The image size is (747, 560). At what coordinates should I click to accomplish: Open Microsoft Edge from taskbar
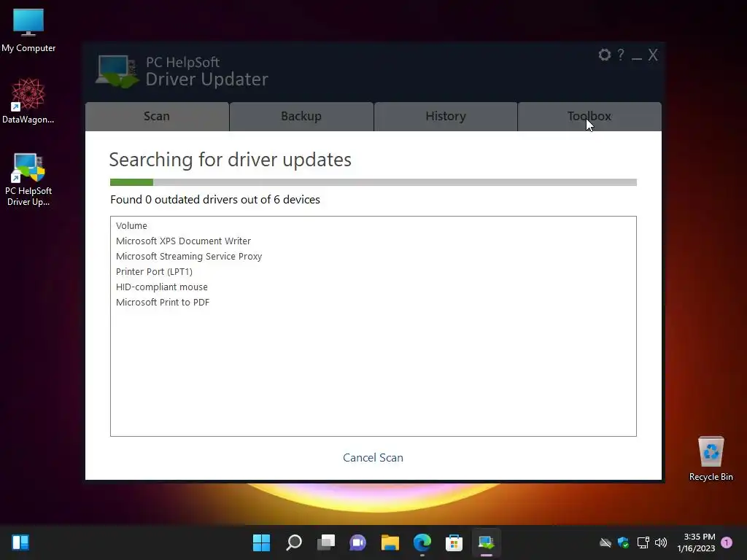pos(422,542)
